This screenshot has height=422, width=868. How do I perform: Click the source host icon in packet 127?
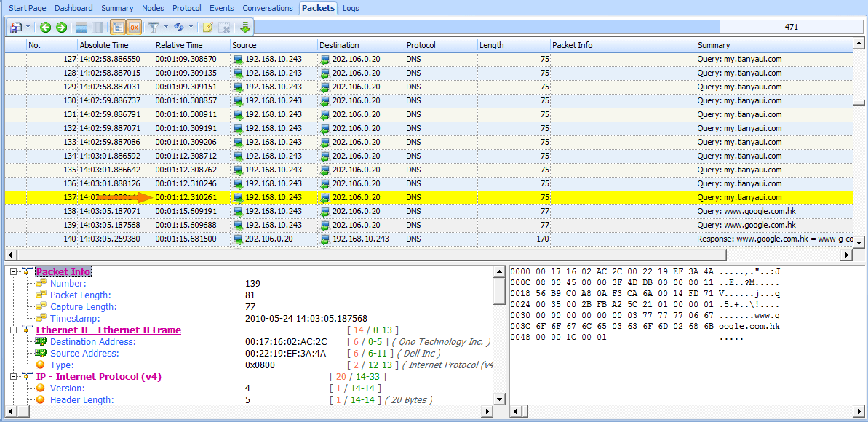tap(239, 59)
